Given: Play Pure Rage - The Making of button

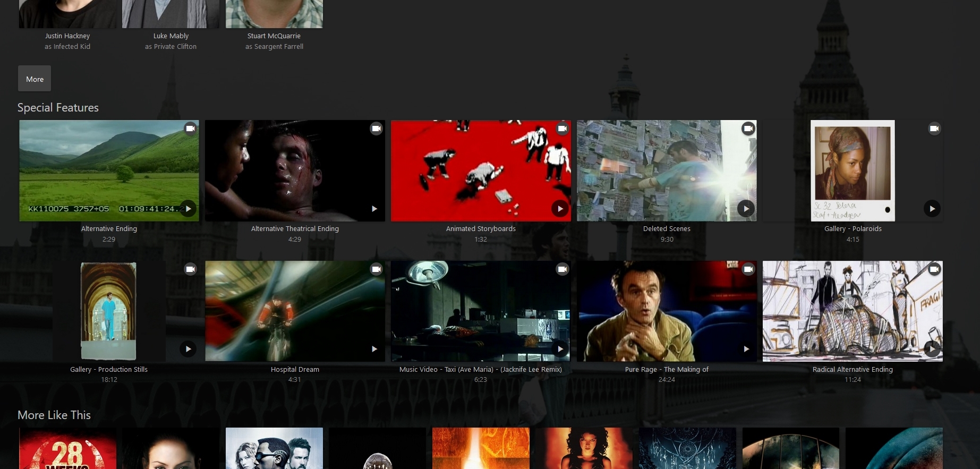Looking at the screenshot, I should [746, 349].
